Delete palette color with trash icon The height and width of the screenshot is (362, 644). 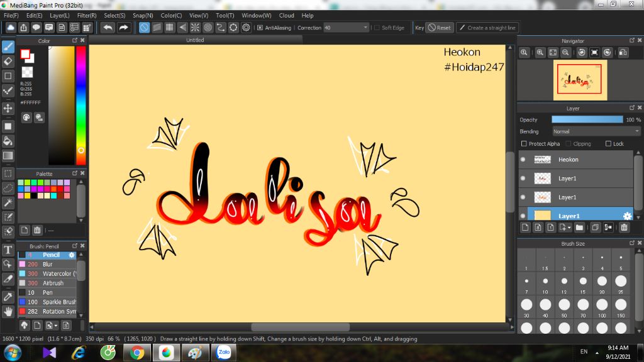(x=37, y=230)
